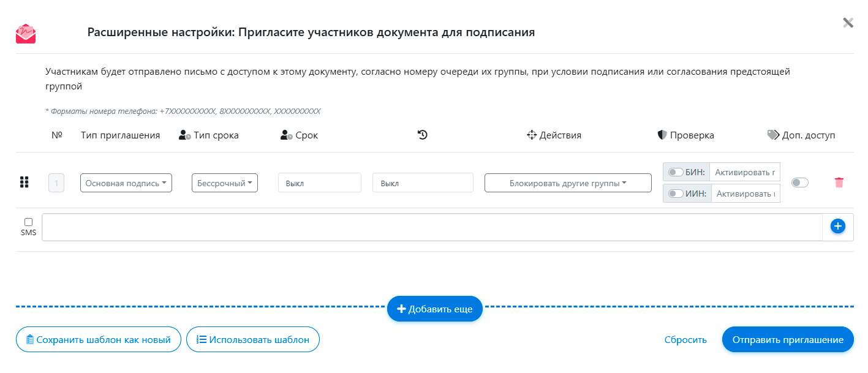Screen dimensions: 868x373
Task: Grab the drag handle grip icon
Action: pos(25,183)
